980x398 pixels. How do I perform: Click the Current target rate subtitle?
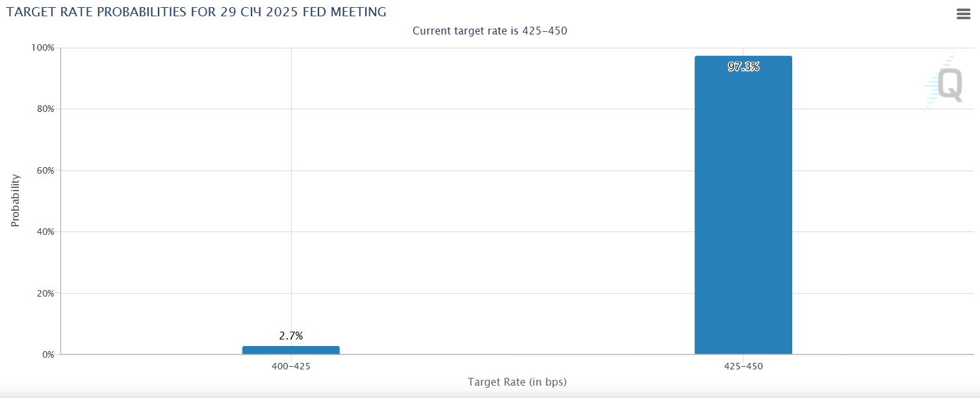[x=489, y=31]
